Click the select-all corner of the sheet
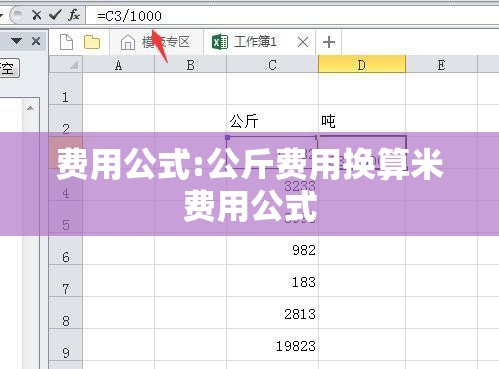This screenshot has width=499, height=369. [66, 64]
